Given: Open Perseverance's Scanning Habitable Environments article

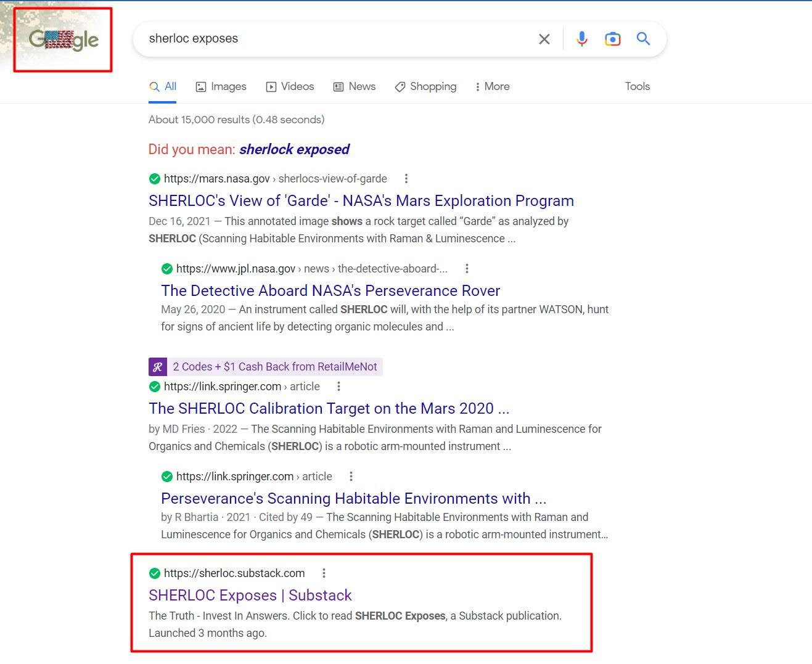Looking at the screenshot, I should pyautogui.click(x=354, y=499).
